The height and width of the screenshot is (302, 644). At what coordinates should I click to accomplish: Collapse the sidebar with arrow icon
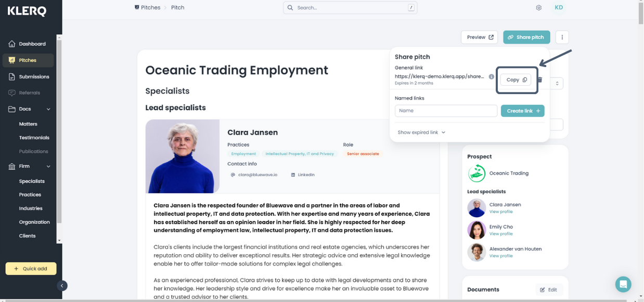62,285
